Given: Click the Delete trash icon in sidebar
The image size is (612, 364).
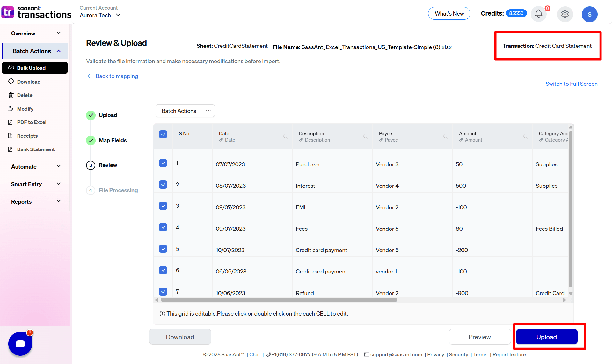Looking at the screenshot, I should (x=11, y=95).
